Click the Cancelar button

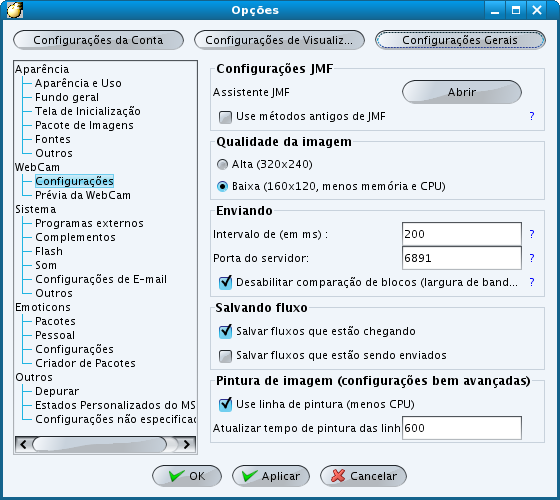point(364,476)
